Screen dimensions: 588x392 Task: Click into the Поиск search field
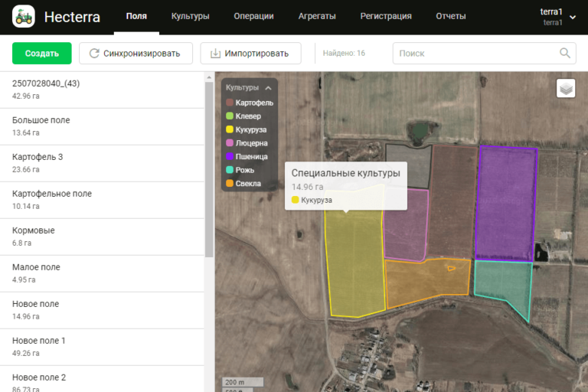(x=475, y=54)
